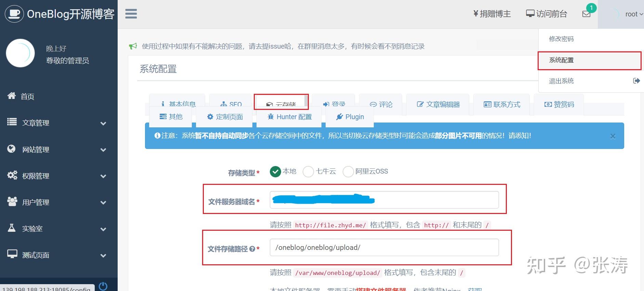This screenshot has width=644, height=291.
Task: Click the 捐赠博主 link
Action: click(492, 14)
